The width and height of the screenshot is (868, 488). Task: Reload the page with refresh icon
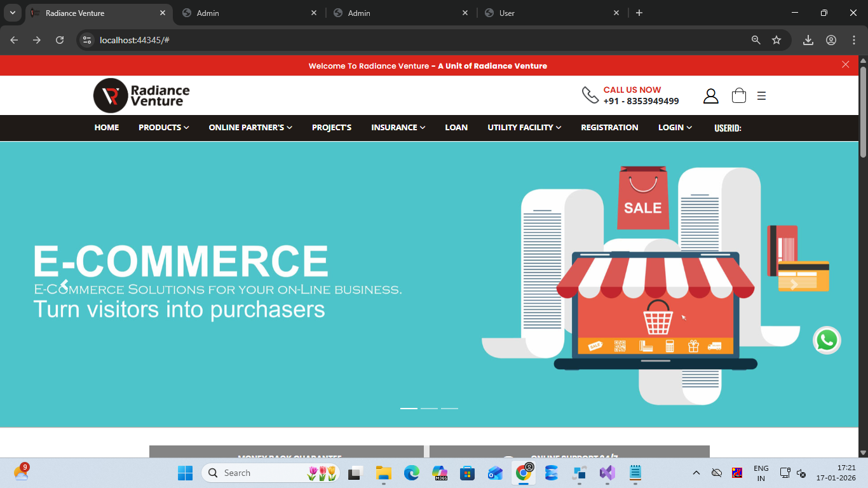[60, 40]
